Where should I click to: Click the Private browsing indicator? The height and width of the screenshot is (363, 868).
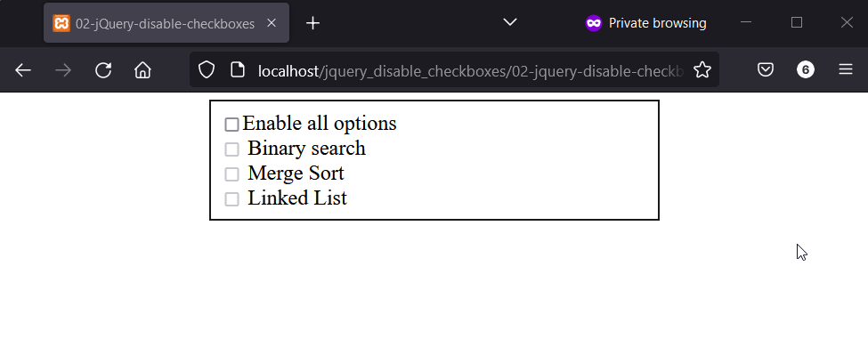tap(646, 23)
